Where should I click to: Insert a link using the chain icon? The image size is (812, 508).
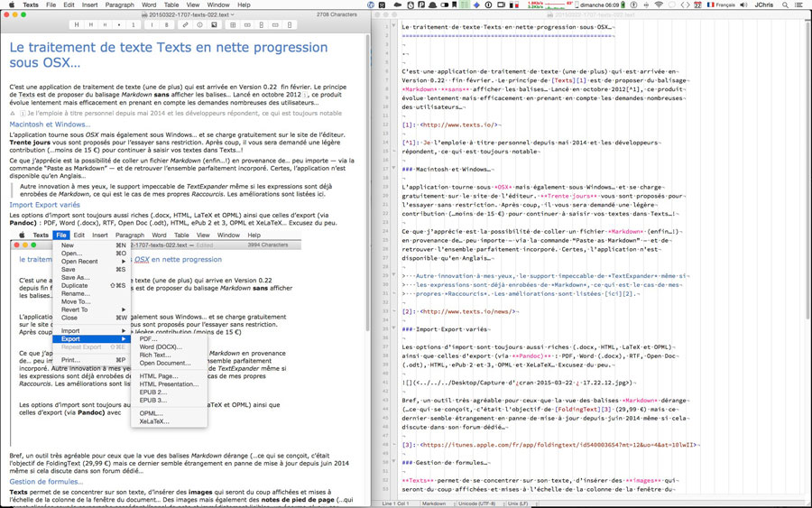click(x=185, y=24)
